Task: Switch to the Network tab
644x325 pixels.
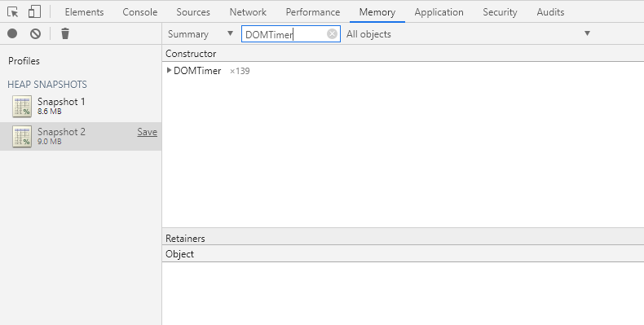Action: [x=248, y=12]
